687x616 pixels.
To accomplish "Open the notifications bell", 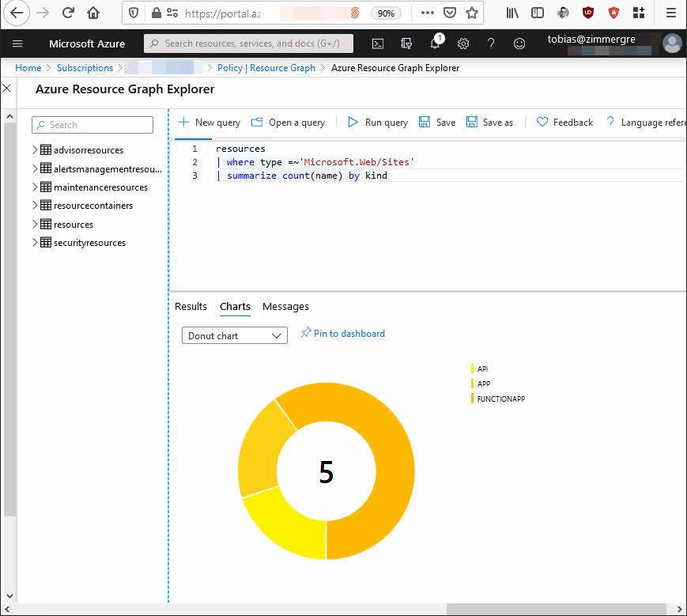I will pos(435,43).
